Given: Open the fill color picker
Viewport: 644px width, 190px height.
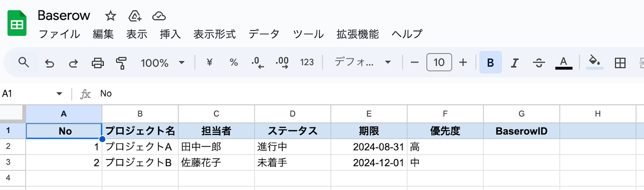Looking at the screenshot, I should point(594,62).
